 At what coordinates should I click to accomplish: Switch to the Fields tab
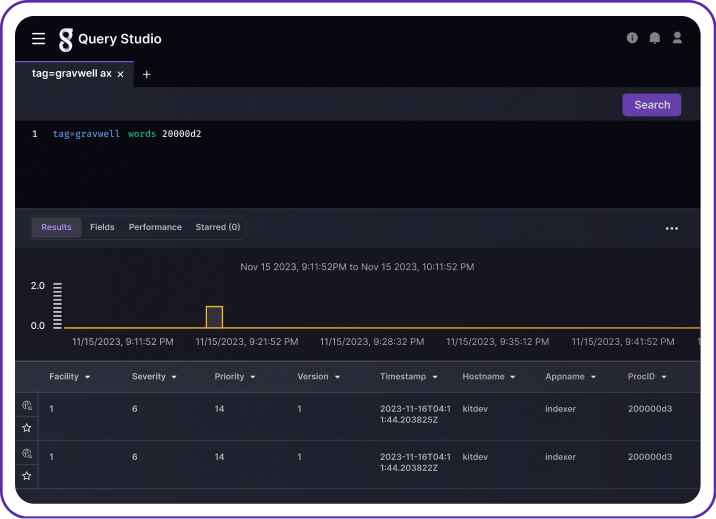[102, 227]
